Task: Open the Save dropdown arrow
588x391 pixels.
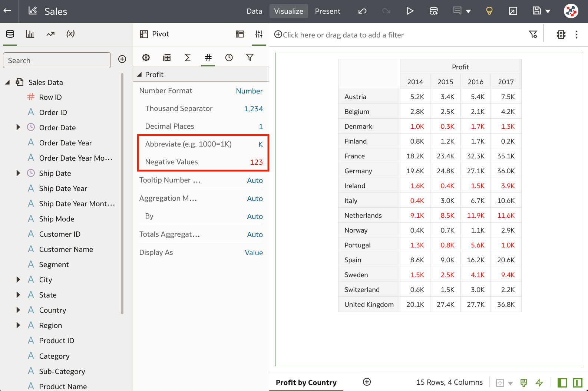Action: click(548, 11)
